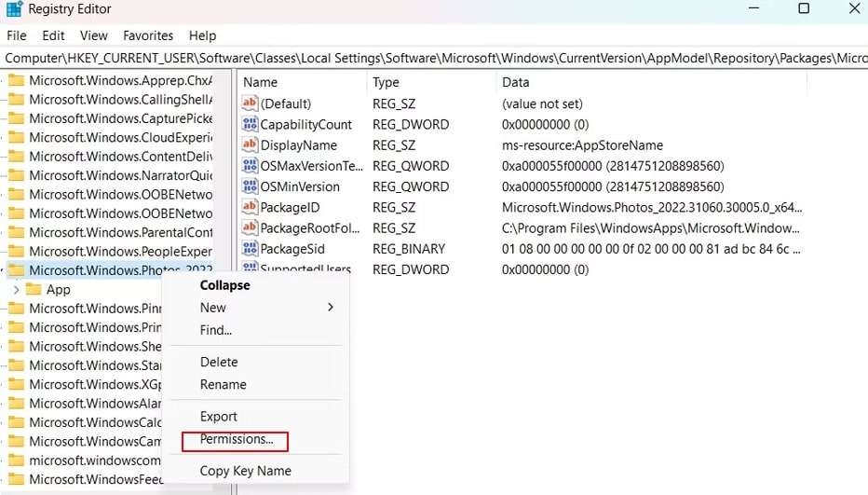The image size is (868, 495).
Task: Choose Export in the context menu
Action: click(x=218, y=417)
